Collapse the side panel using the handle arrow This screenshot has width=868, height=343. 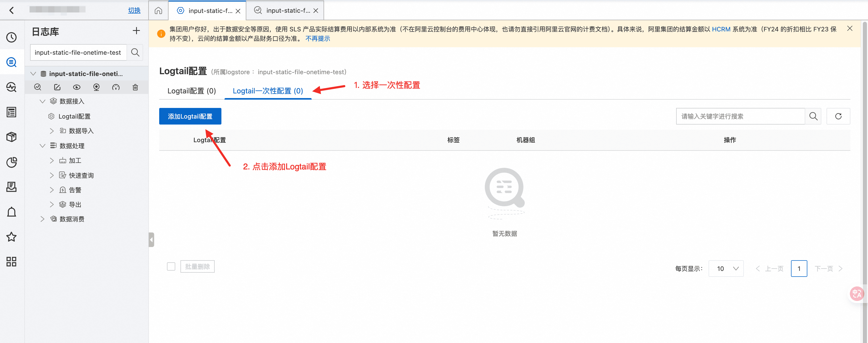151,240
